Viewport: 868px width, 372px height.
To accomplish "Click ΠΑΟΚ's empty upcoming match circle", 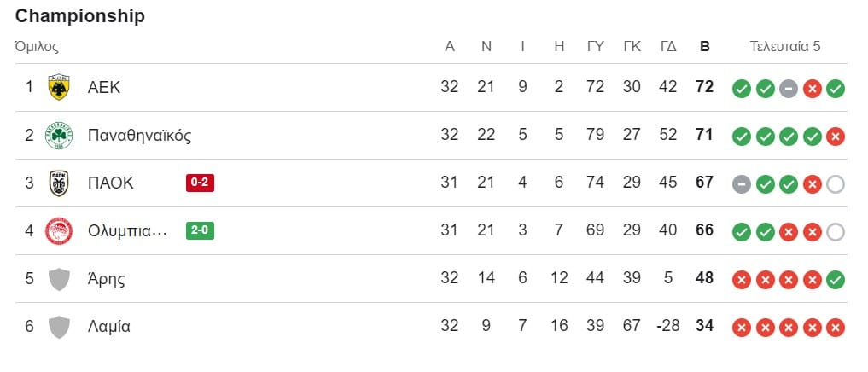I will pyautogui.click(x=836, y=183).
